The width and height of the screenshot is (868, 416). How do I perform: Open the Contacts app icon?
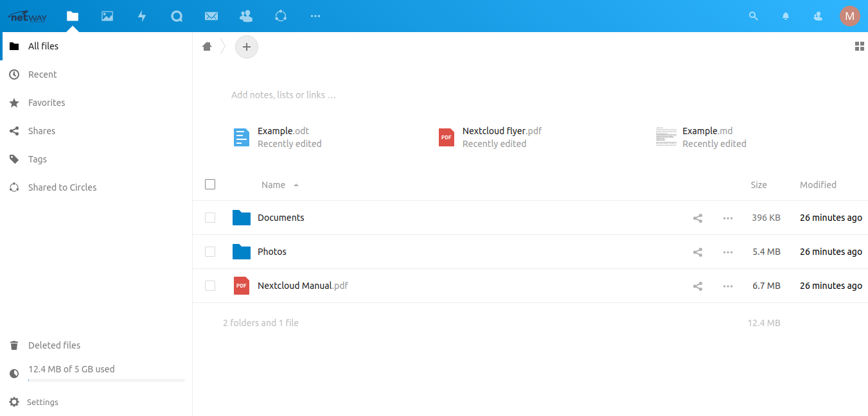[x=246, y=16]
